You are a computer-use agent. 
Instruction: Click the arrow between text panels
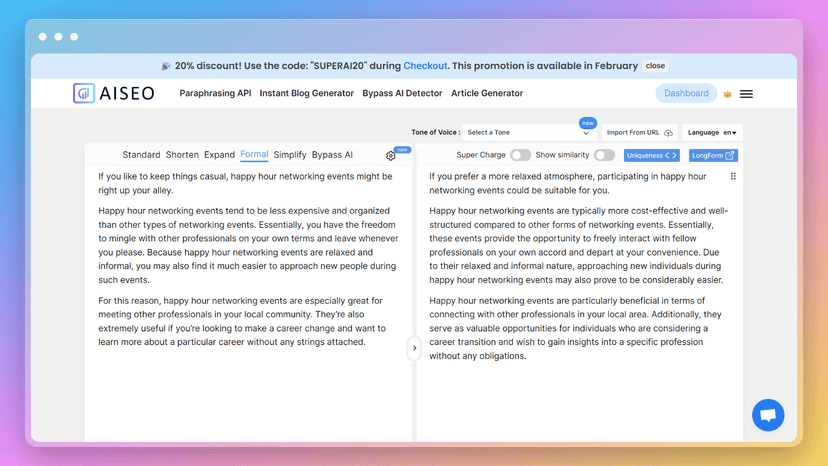414,348
